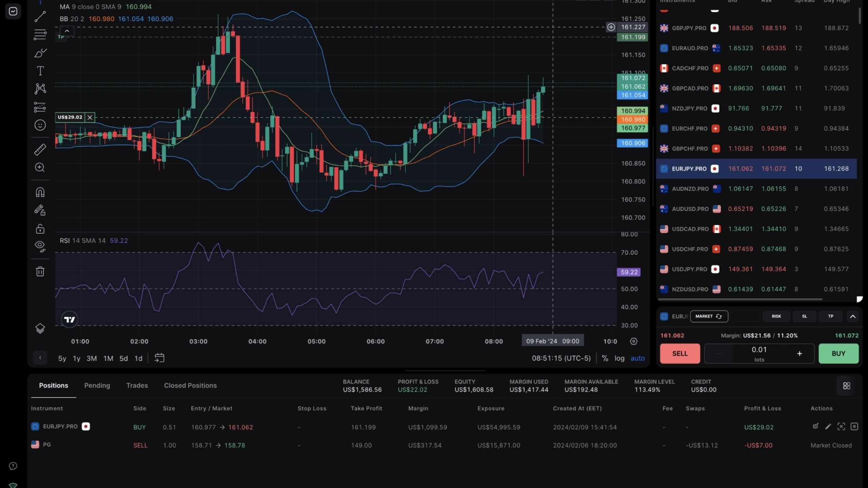Select GBPJPY.PRO in instruments list

pyautogui.click(x=756, y=28)
